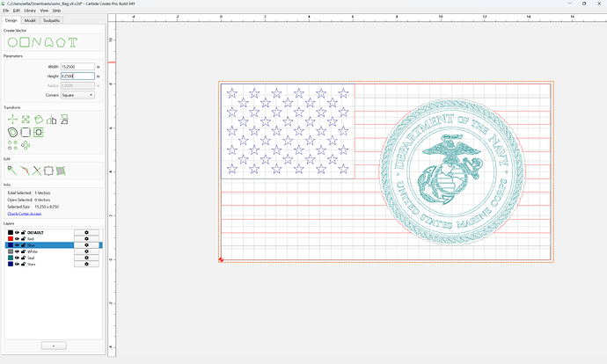Click the Red layer color swatch
This screenshot has width=607, height=364.
(11, 238)
